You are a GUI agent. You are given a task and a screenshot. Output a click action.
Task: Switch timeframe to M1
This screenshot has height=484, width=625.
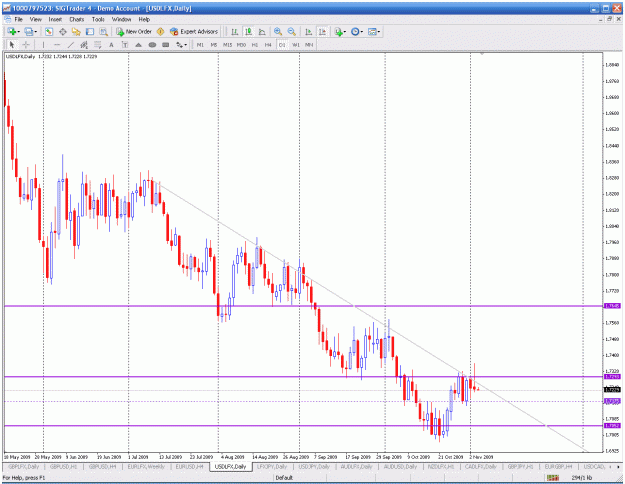200,45
